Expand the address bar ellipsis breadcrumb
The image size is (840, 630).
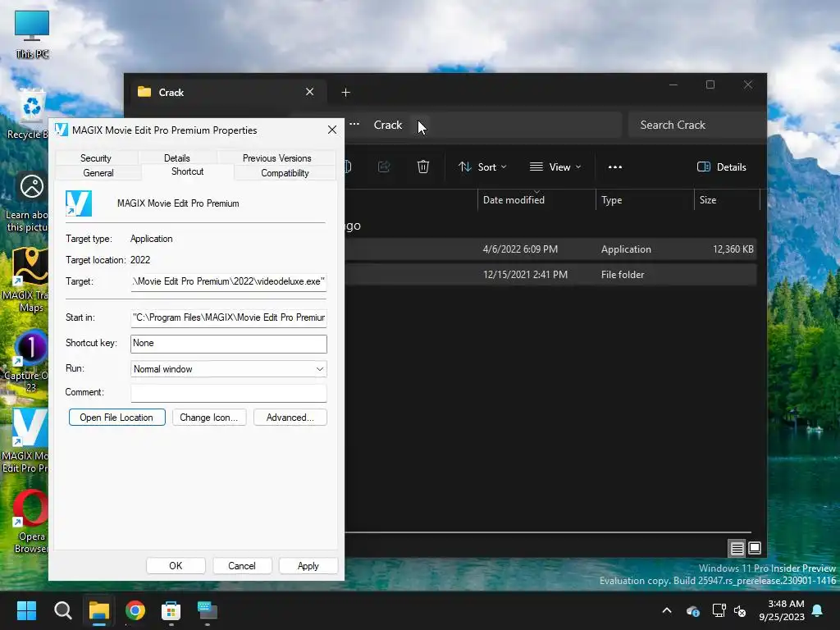point(354,125)
